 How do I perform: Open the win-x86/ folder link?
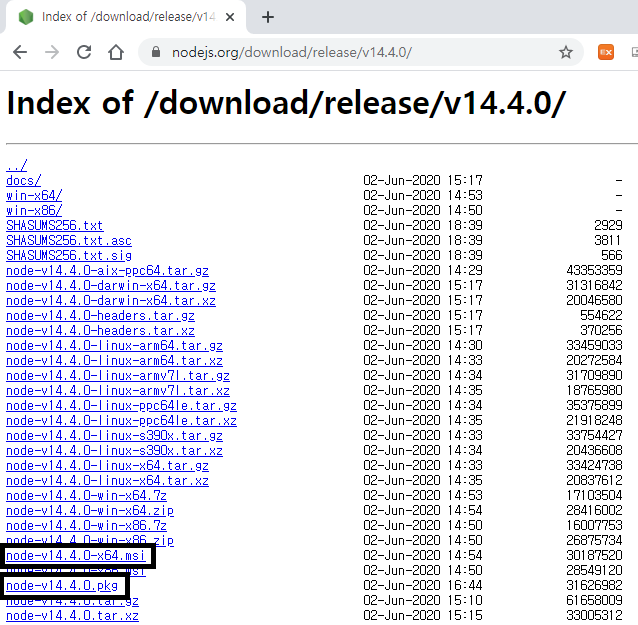click(x=34, y=210)
